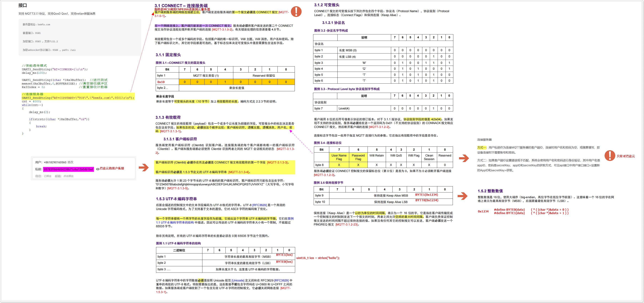Click the 'Q' cell in the protocol name table

(x=364, y=69)
